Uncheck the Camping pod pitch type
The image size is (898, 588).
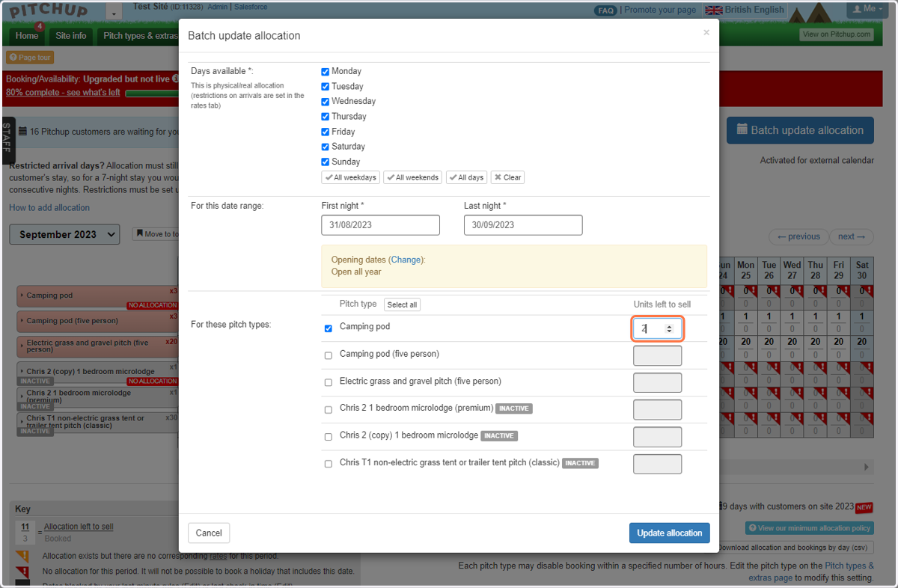tap(329, 328)
